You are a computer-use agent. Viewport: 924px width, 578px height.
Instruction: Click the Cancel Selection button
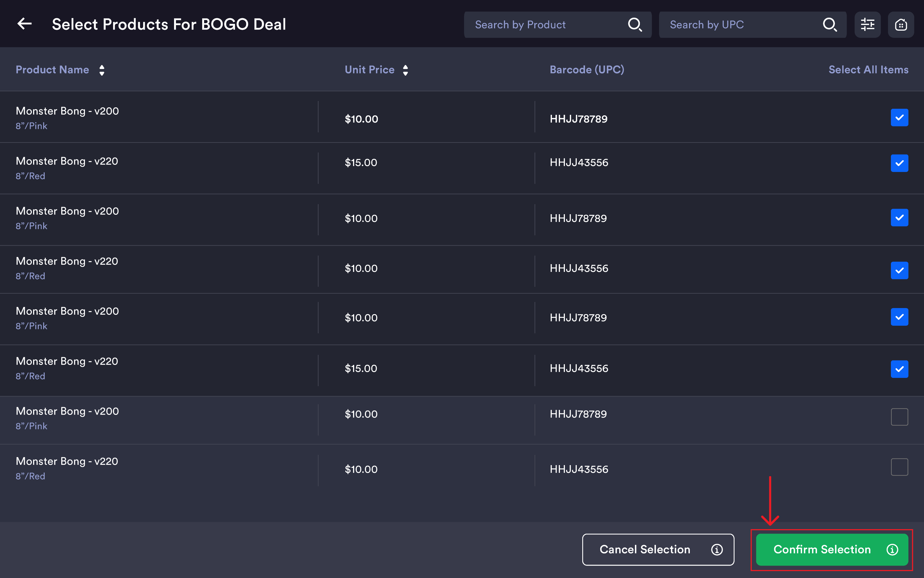[x=658, y=549]
